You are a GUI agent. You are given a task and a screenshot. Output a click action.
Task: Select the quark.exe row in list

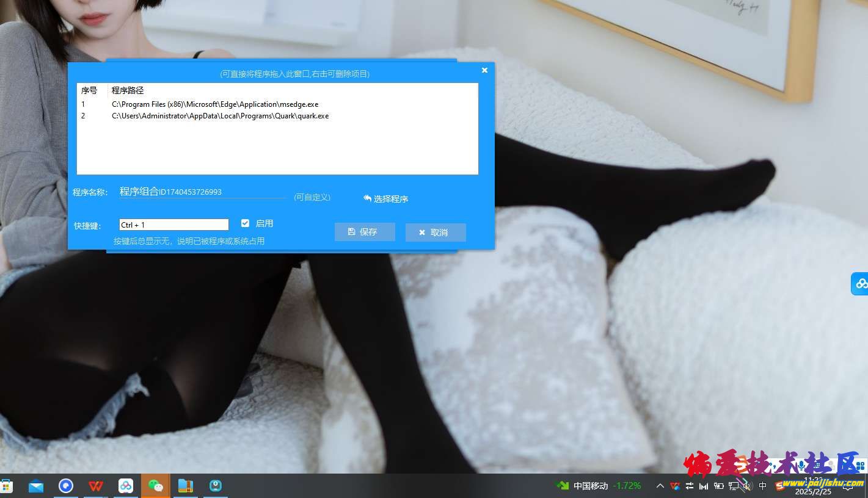(x=220, y=116)
